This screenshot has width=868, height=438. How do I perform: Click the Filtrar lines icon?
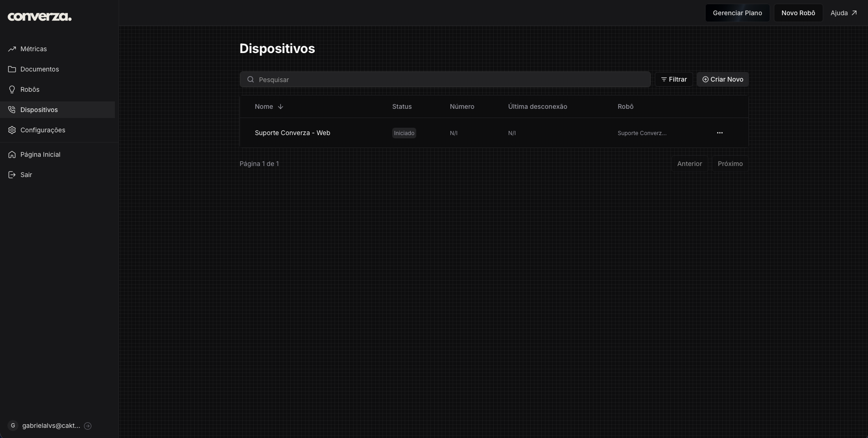click(664, 79)
